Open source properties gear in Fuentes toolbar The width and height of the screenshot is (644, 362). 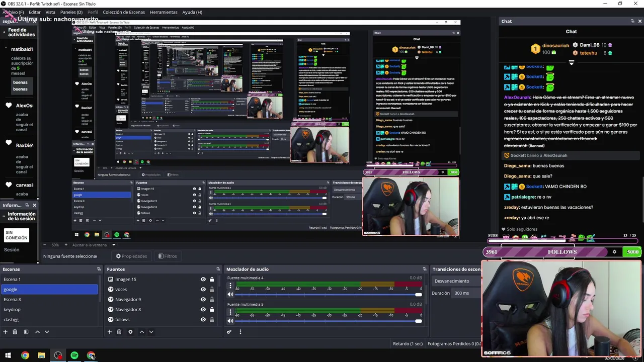(130, 332)
